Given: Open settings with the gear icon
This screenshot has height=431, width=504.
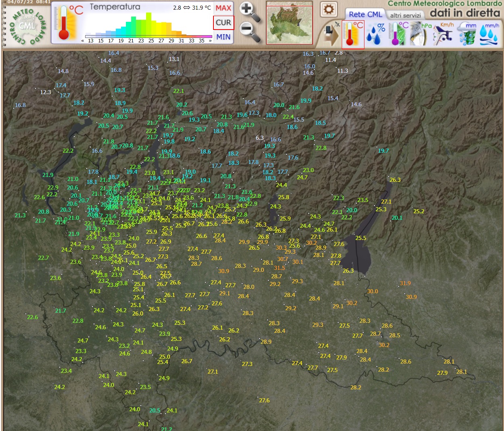Looking at the screenshot, I should coord(329,9).
